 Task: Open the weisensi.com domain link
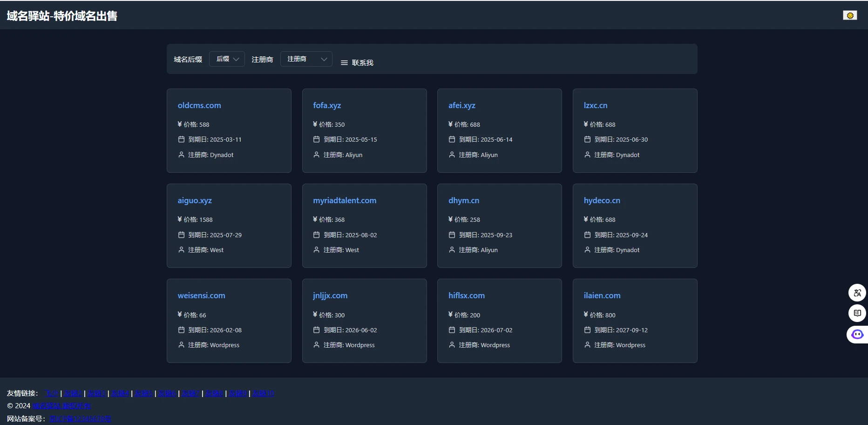point(201,295)
